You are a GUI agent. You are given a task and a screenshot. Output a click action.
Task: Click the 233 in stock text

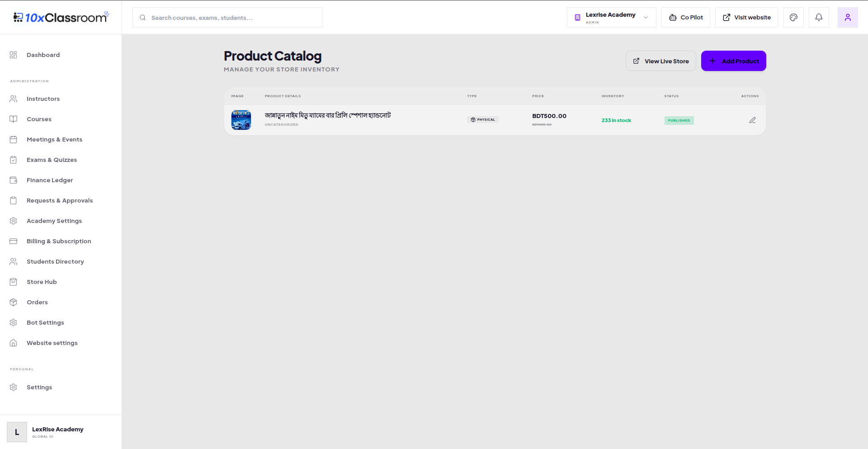pyautogui.click(x=616, y=120)
